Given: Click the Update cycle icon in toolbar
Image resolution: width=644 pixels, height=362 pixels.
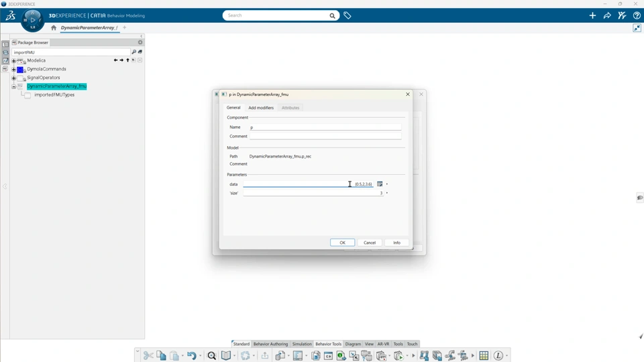Looking at the screenshot, I should tap(246, 355).
